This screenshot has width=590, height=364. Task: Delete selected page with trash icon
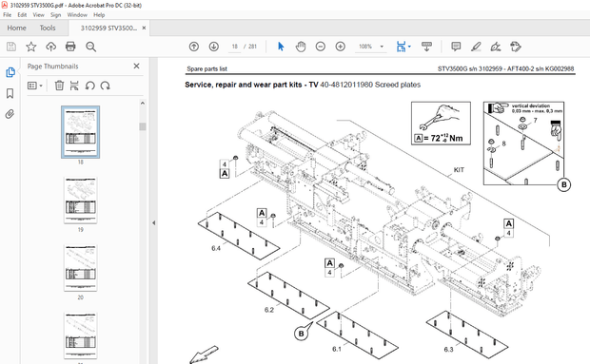pos(59,86)
